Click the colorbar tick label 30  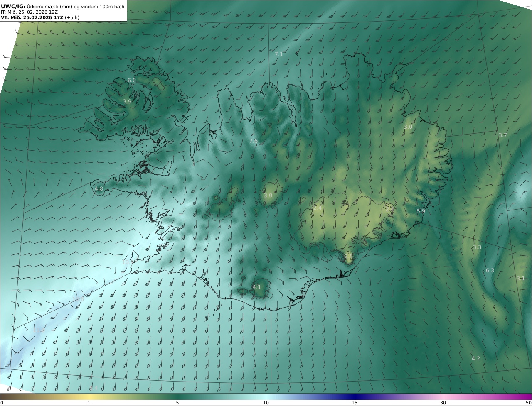point(443,403)
